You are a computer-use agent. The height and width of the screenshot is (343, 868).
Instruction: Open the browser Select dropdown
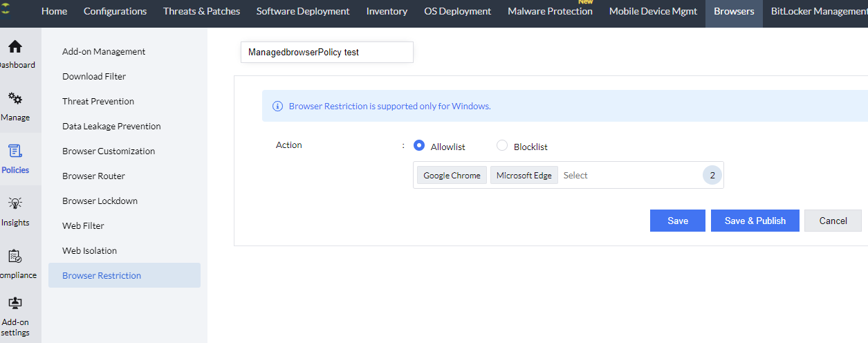click(x=622, y=176)
